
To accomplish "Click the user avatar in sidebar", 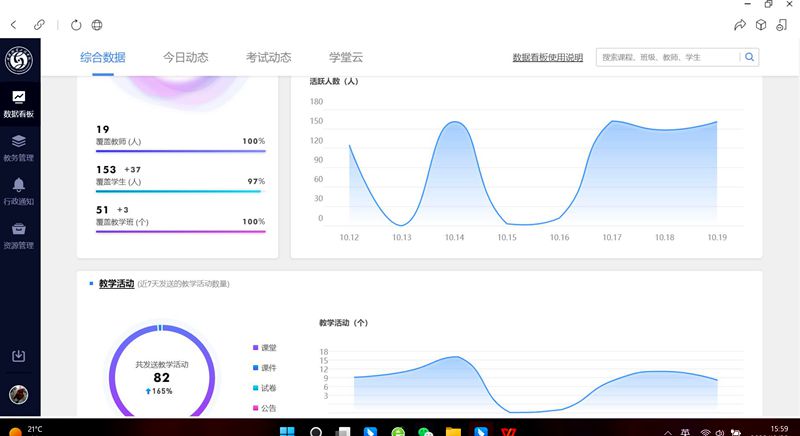I will (19, 394).
